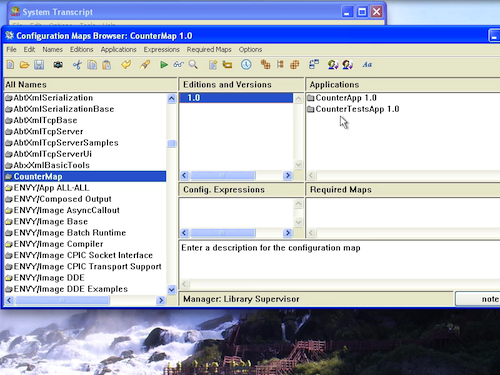Screen dimensions: 500x375
Task: Select CounterMap in All Names list
Action: (x=85, y=176)
